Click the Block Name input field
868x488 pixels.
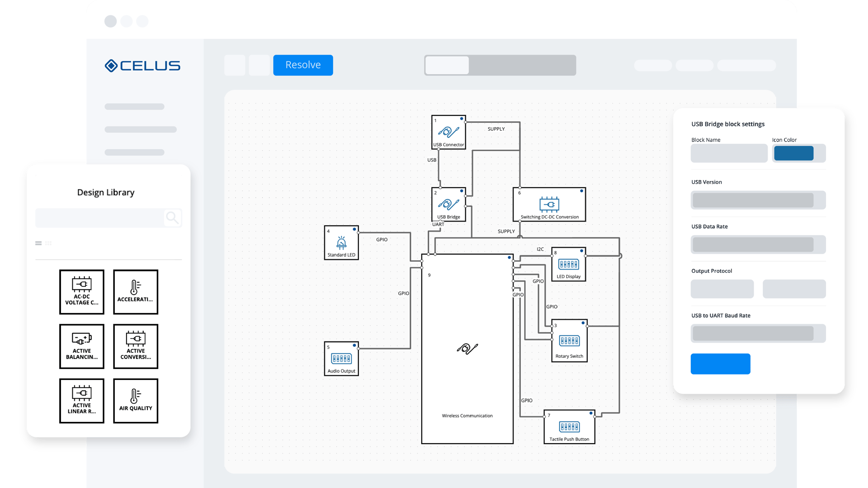coord(729,153)
